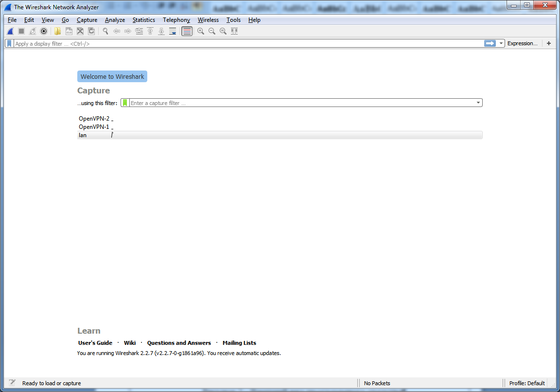Reset packet text to normal size
The width and height of the screenshot is (560, 392).
click(x=223, y=32)
